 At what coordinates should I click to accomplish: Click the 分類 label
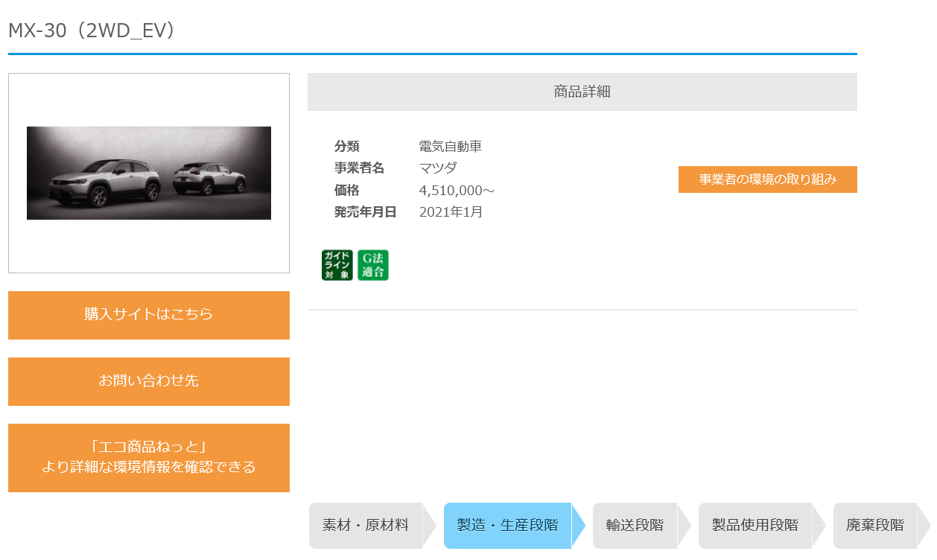(347, 147)
